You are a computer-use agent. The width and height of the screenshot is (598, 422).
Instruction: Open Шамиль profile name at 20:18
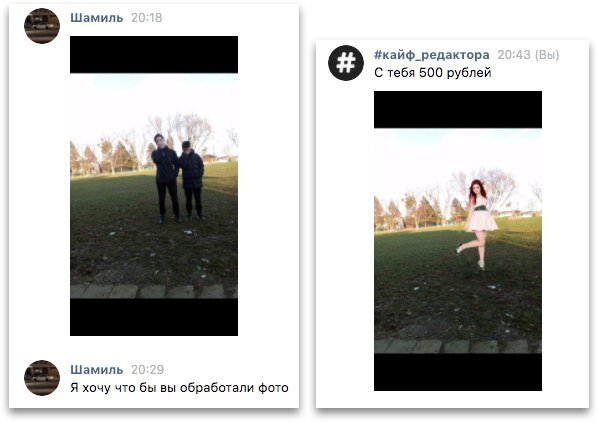(96, 18)
